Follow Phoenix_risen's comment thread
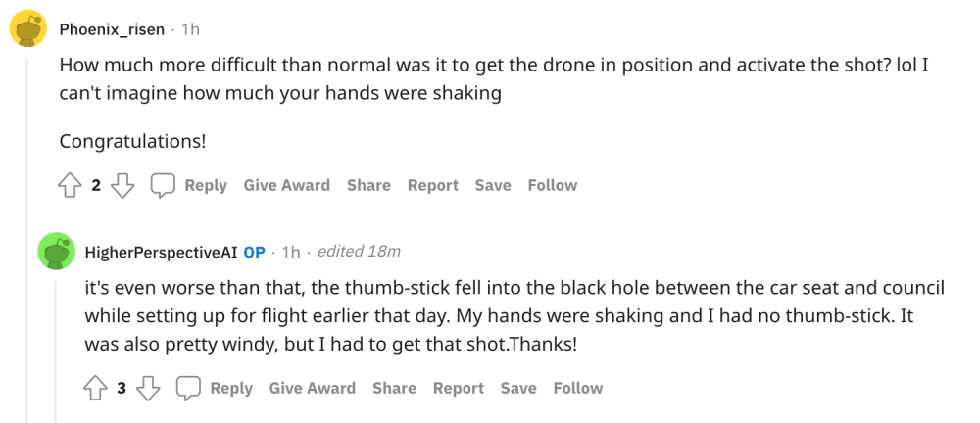The width and height of the screenshot is (980, 423). click(x=553, y=185)
